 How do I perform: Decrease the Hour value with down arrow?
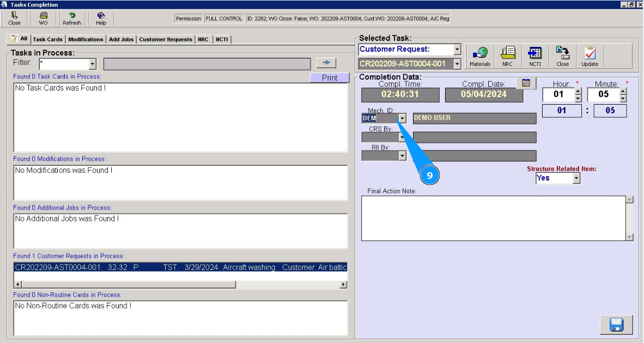click(x=578, y=98)
